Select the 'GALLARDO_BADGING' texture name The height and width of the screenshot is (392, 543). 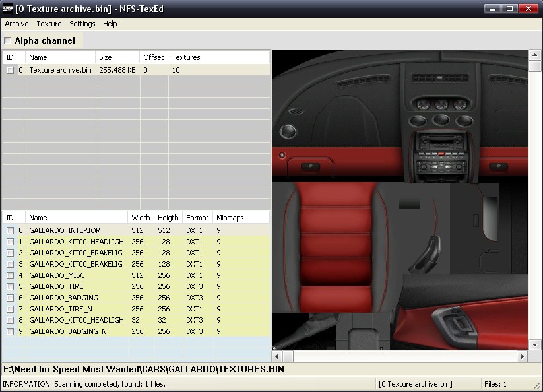pyautogui.click(x=64, y=298)
